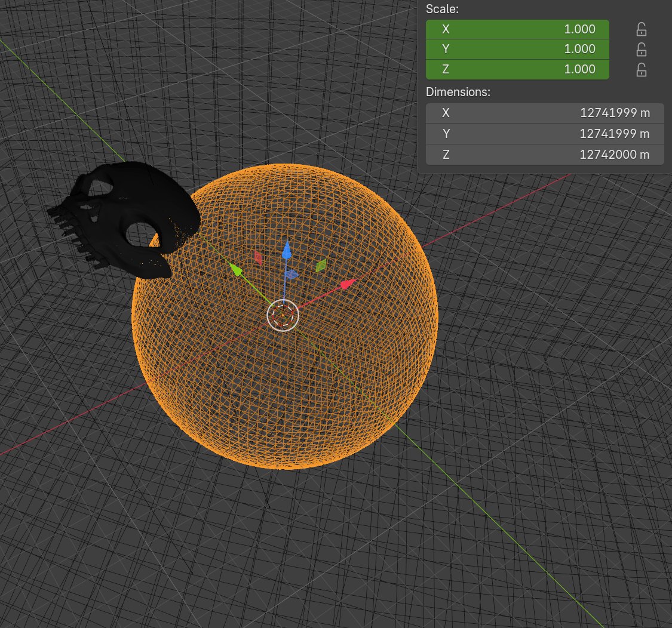
Task: Click the green plane handle of gizmo
Action: (321, 266)
